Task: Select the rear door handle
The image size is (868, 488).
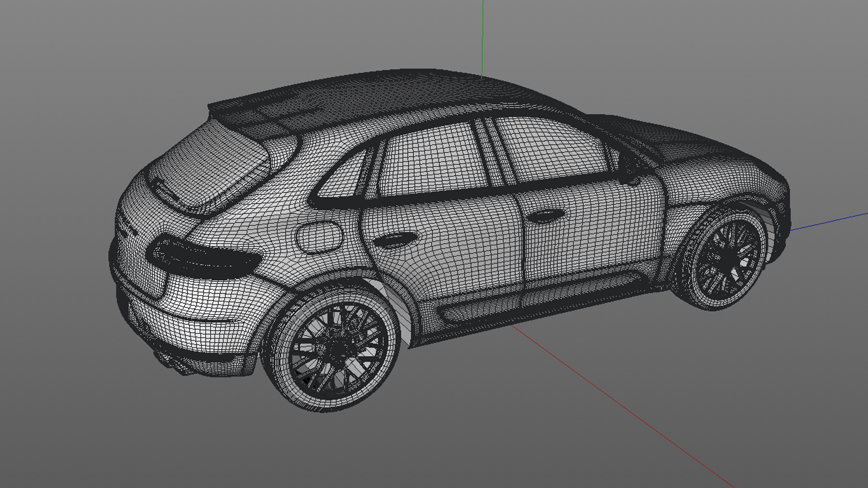Action: point(396,240)
